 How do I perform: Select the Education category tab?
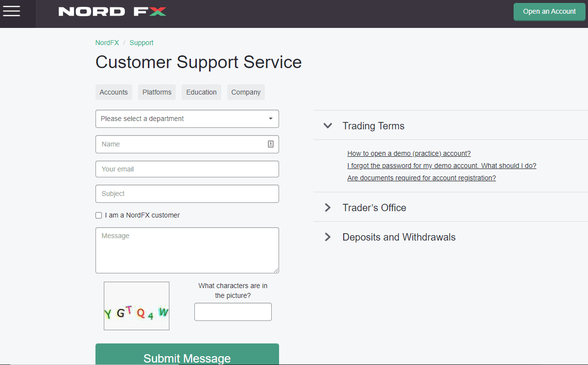201,92
